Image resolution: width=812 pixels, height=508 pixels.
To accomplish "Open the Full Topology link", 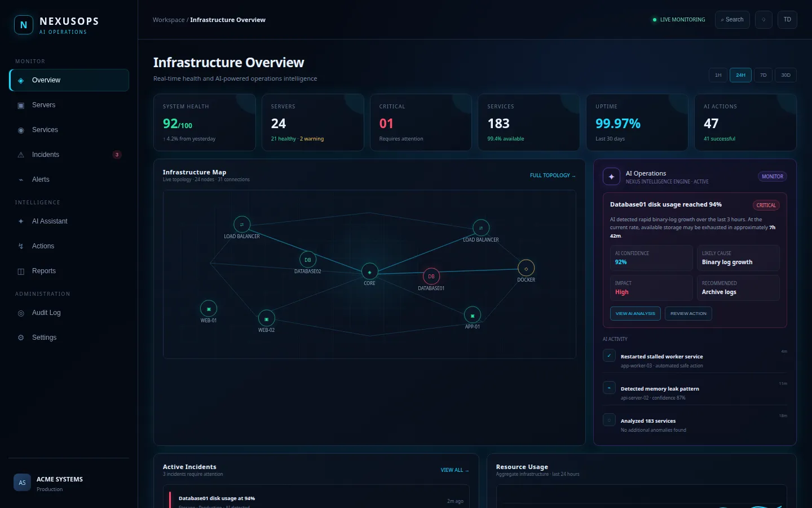I will click(x=553, y=176).
